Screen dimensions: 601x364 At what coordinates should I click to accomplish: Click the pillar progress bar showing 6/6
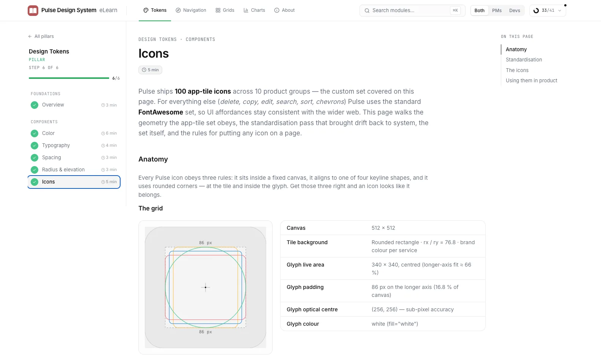[69, 78]
